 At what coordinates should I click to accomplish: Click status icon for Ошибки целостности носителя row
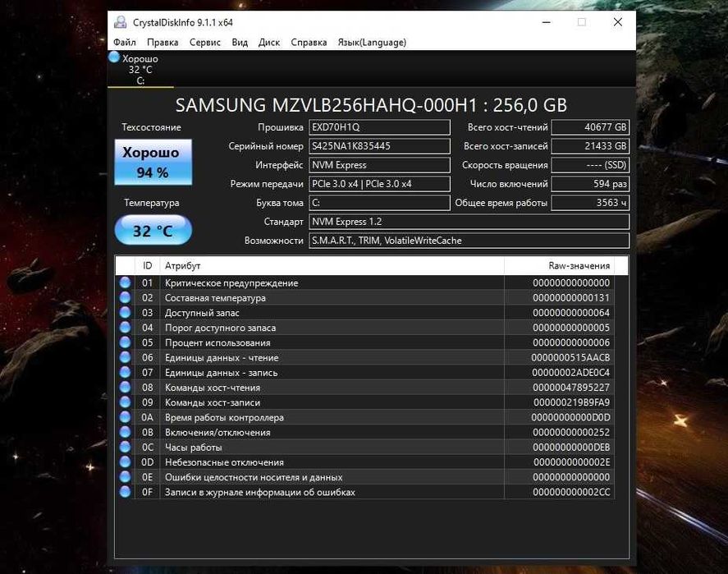125,476
